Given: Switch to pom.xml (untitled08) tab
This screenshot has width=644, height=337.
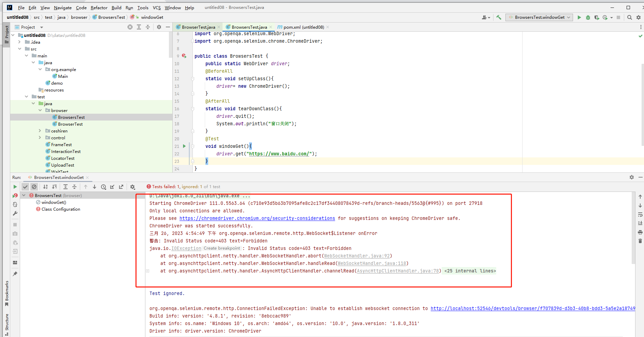Looking at the screenshot, I should [304, 27].
